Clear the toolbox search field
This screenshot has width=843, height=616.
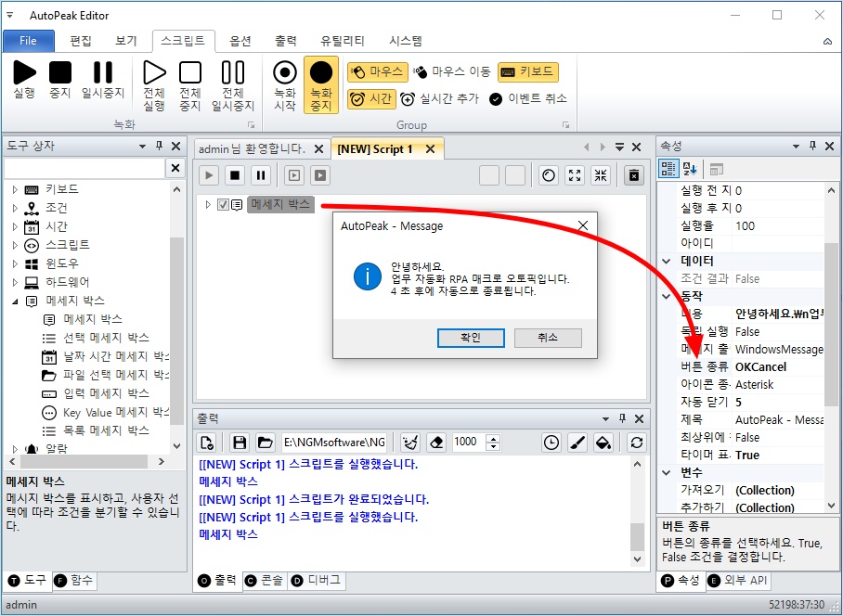[175, 168]
